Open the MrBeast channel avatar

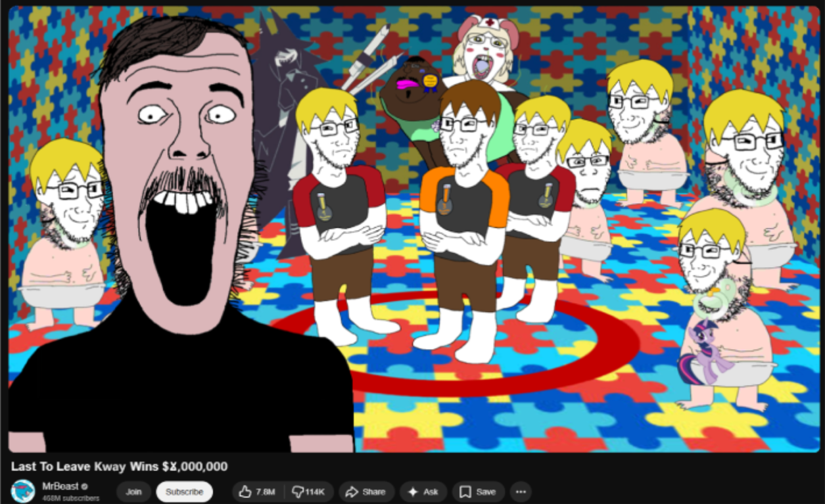[23, 491]
